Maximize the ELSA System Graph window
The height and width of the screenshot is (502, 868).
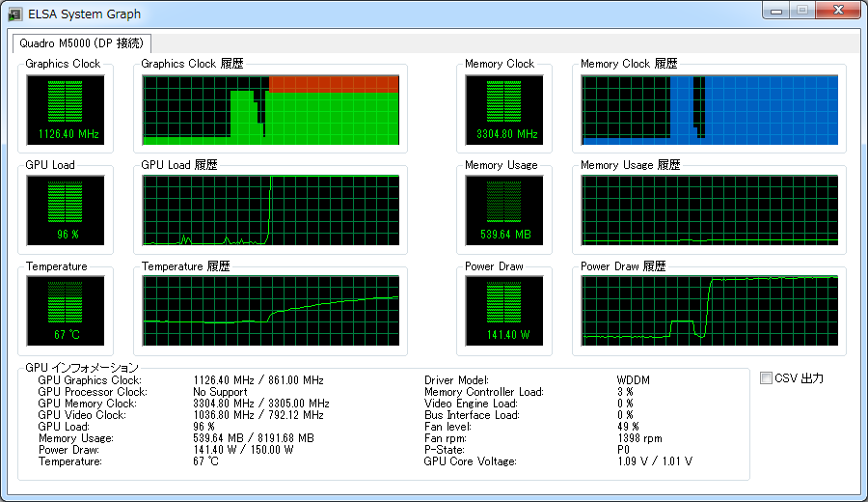[x=802, y=10]
